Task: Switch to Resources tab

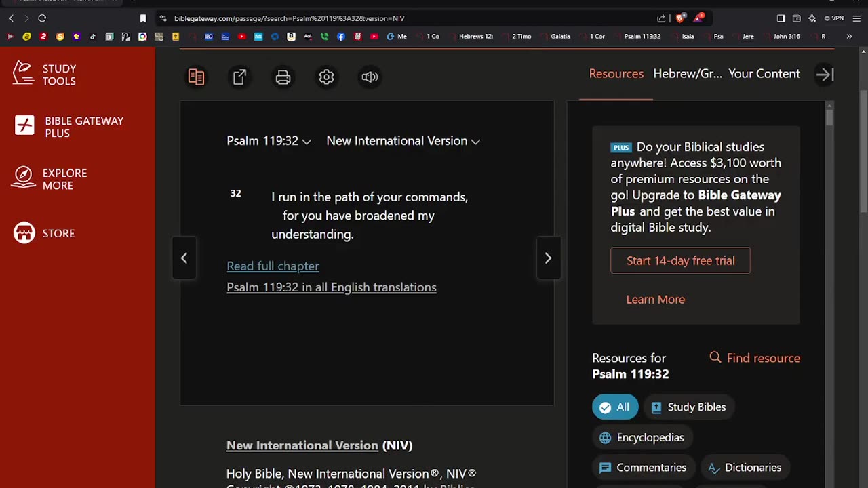Action: [x=616, y=74]
